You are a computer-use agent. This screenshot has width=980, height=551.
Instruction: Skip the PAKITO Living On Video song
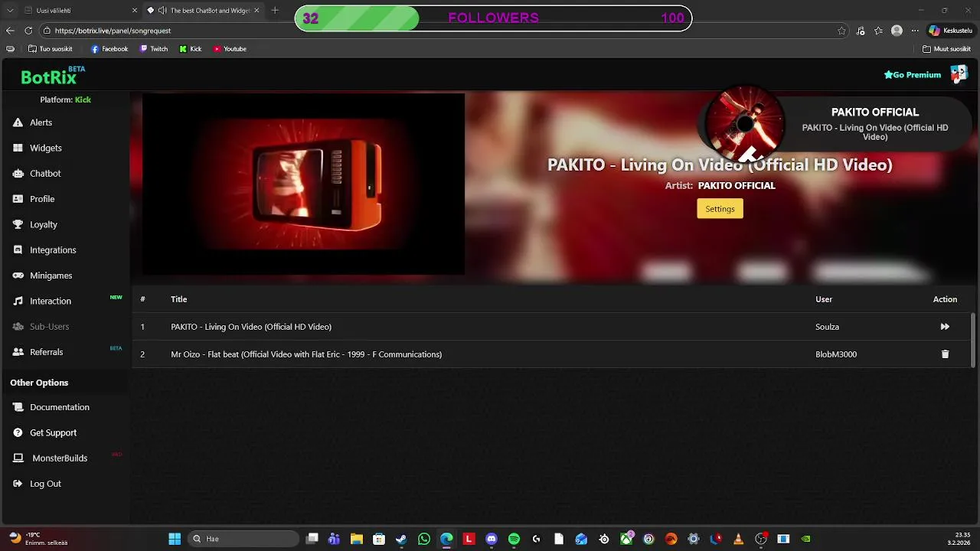(945, 327)
